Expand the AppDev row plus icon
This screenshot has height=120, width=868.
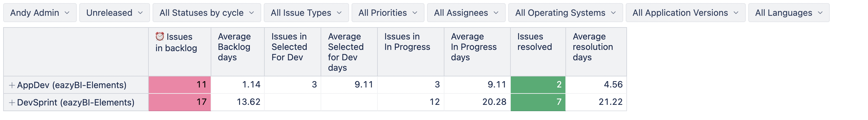tap(12, 85)
